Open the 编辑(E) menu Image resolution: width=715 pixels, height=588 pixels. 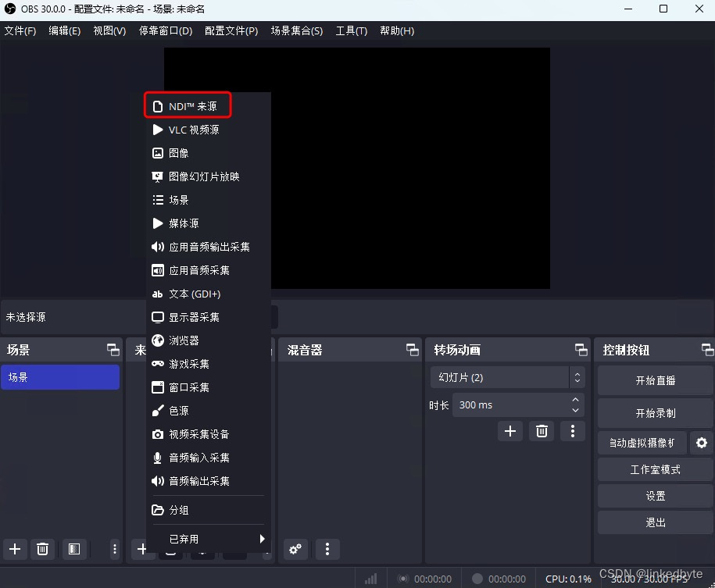65,31
